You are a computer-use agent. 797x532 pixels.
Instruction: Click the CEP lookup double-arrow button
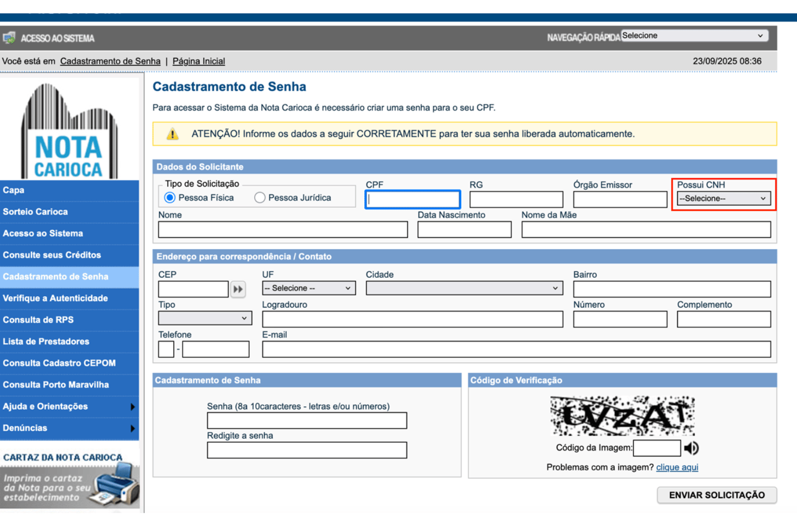point(238,289)
